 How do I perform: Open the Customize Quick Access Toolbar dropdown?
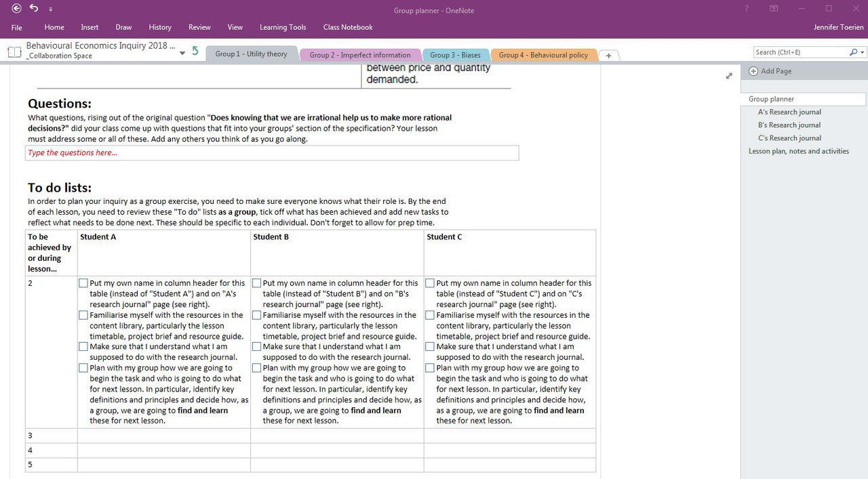[51, 9]
